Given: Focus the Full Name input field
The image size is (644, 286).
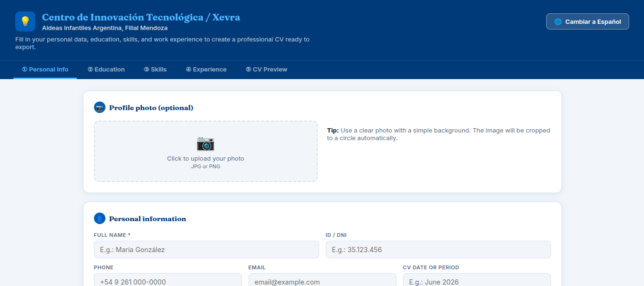Looking at the screenshot, I should tap(206, 249).
